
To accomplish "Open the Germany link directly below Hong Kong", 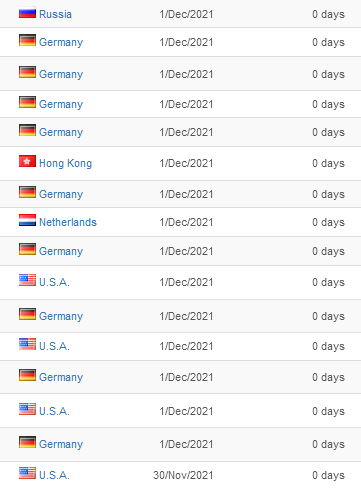I will [x=61, y=194].
